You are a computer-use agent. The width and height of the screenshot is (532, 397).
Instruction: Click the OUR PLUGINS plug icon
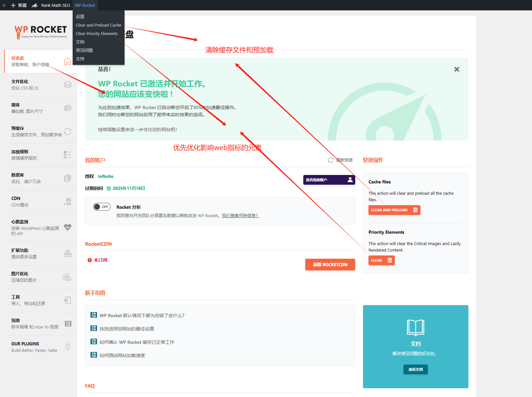[67, 347]
